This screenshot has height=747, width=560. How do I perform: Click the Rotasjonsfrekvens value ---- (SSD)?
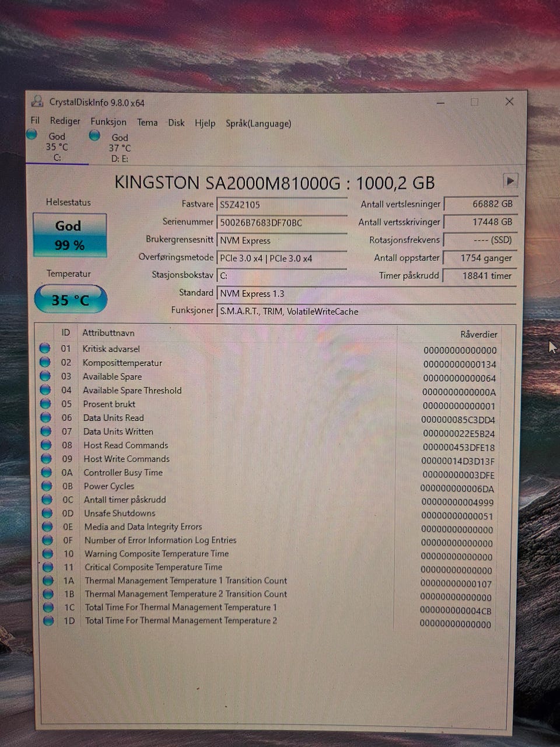(x=480, y=240)
